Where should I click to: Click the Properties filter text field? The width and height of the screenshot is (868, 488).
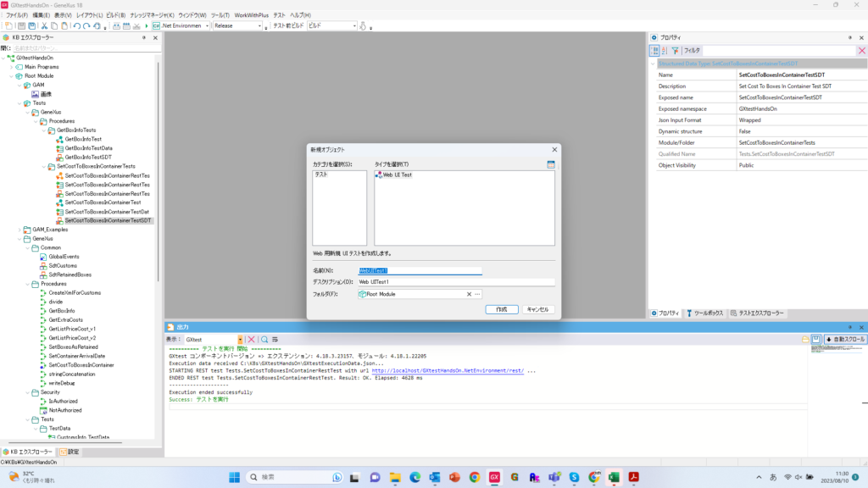(779, 50)
